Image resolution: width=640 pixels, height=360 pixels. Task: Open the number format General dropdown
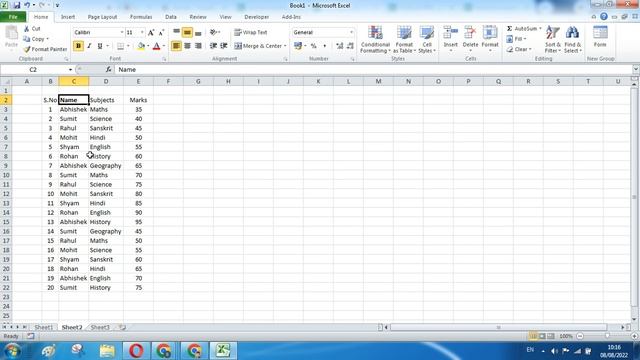point(351,32)
